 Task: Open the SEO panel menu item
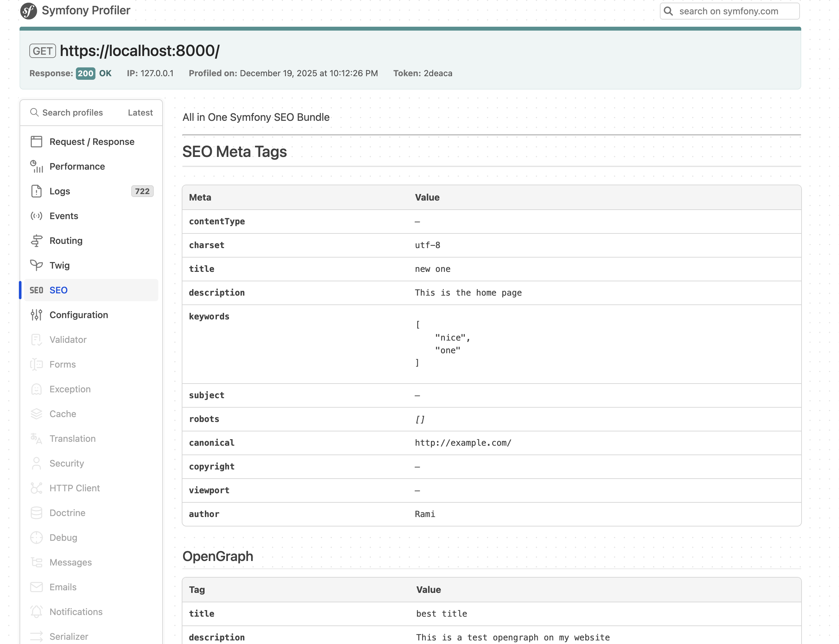tap(58, 290)
